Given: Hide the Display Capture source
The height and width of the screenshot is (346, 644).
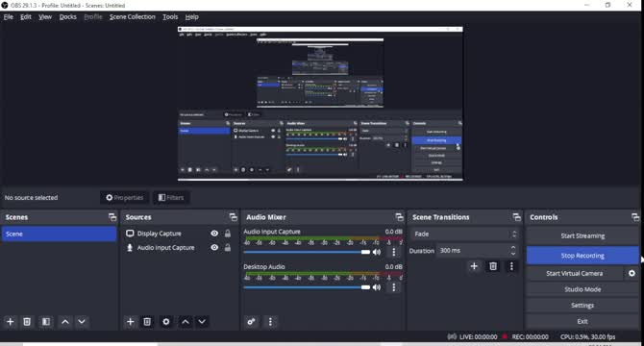Looking at the screenshot, I should 214,234.
